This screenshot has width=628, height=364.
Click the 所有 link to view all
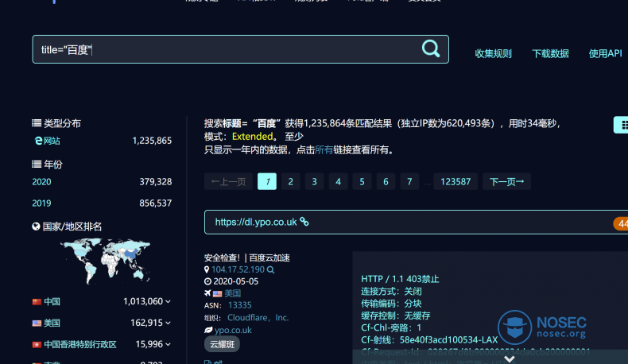pos(324,149)
